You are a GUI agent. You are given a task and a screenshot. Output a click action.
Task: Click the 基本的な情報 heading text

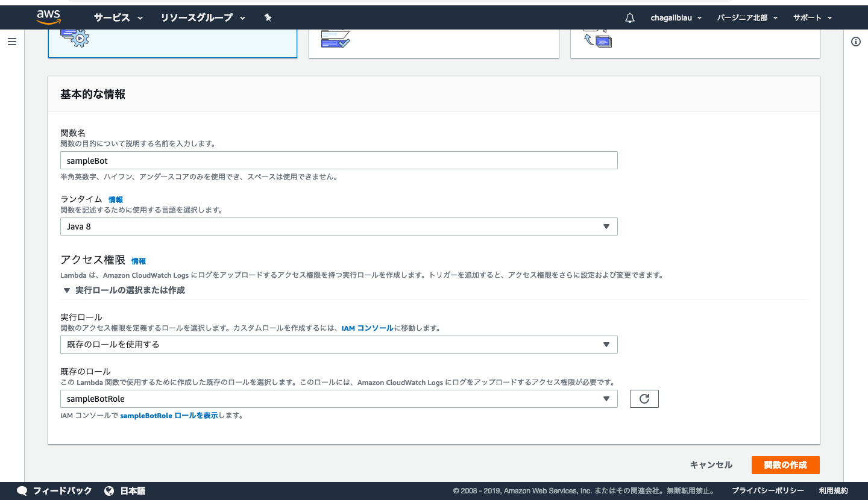(93, 95)
